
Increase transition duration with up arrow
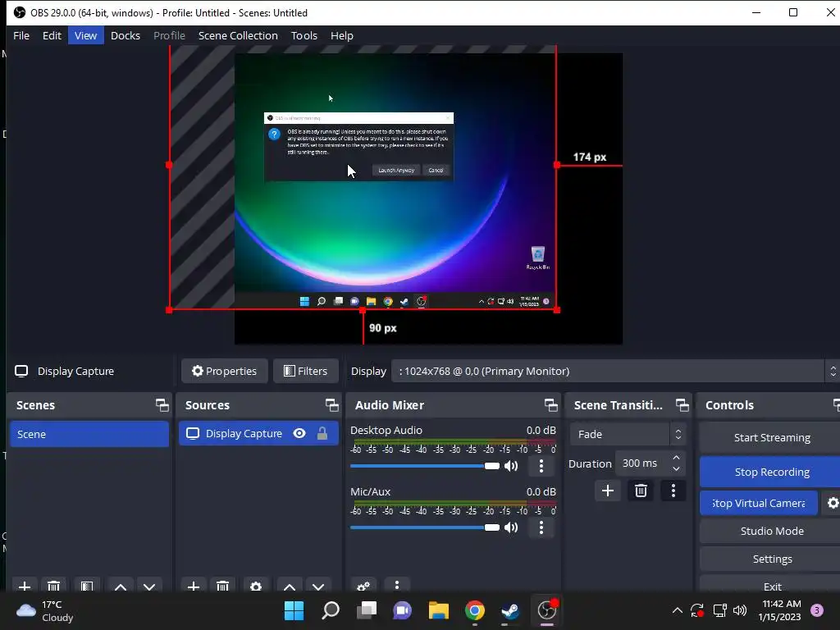point(676,458)
